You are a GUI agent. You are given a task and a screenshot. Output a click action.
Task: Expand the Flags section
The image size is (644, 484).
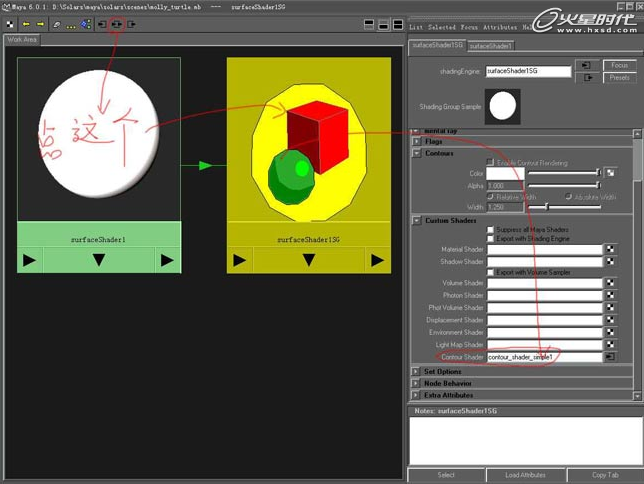416,141
